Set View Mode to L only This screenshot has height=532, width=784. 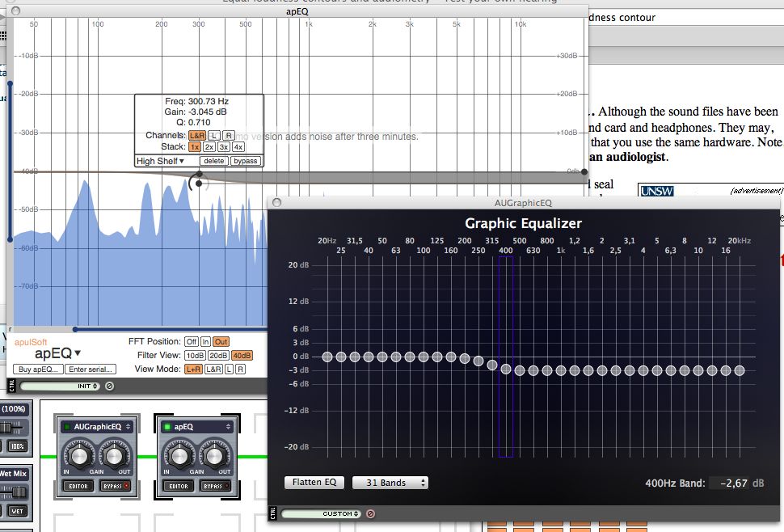229,369
